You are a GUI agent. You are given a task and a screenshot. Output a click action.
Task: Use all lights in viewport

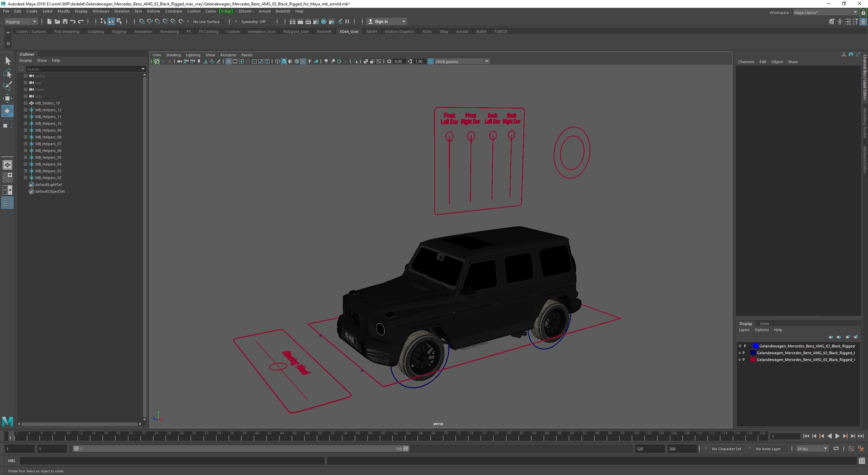(x=310, y=61)
